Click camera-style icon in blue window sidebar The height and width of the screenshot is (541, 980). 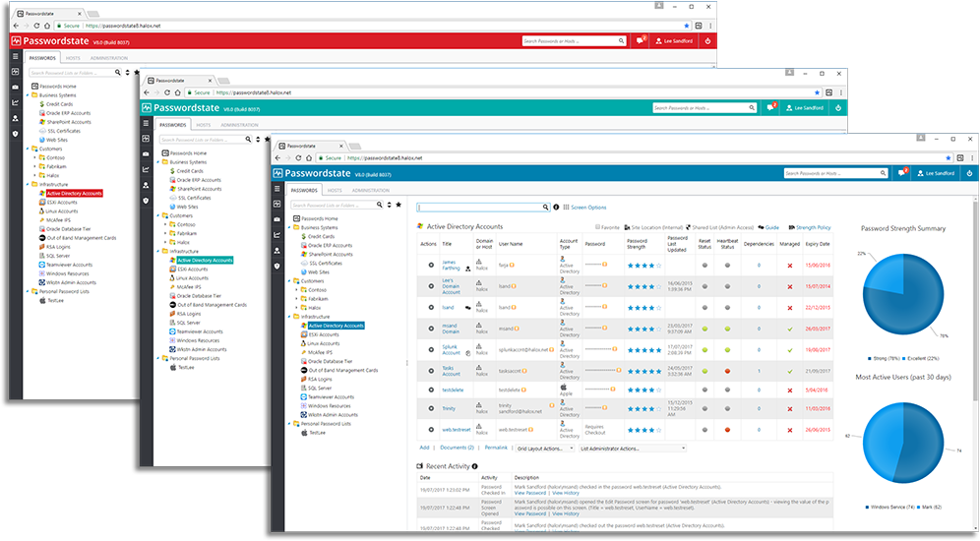(x=277, y=219)
